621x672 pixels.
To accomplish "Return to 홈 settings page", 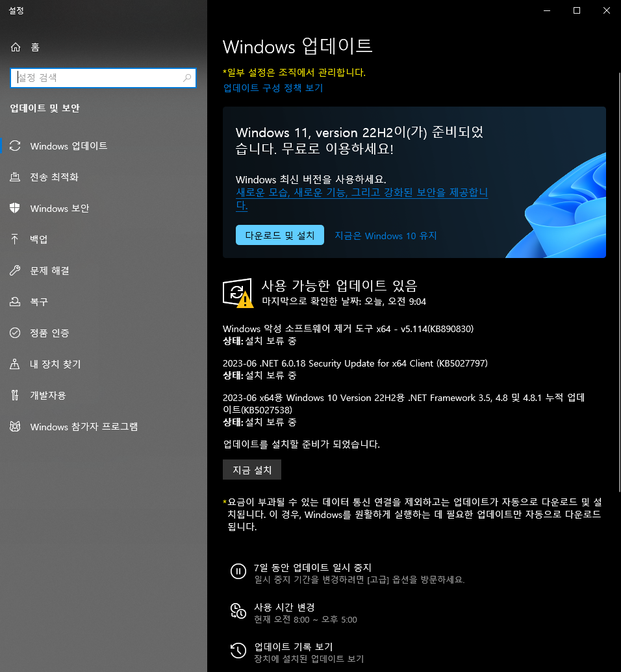I will point(104,47).
